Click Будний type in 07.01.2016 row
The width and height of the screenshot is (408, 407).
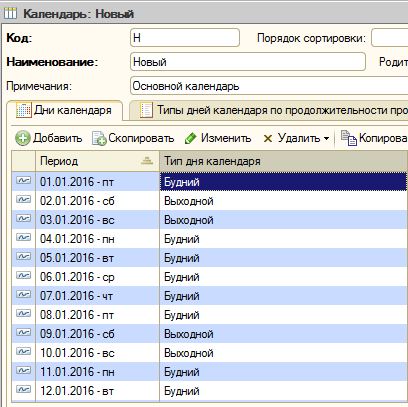pyautogui.click(x=284, y=296)
